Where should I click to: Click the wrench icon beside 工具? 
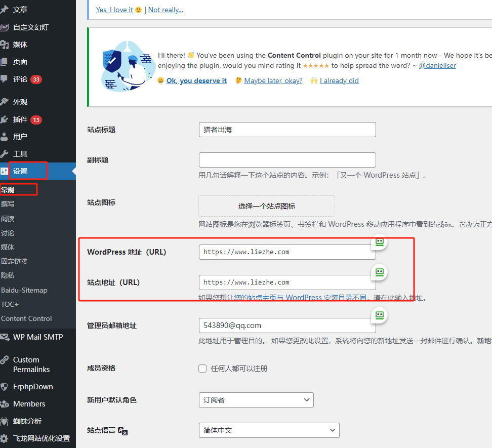pos(4,154)
